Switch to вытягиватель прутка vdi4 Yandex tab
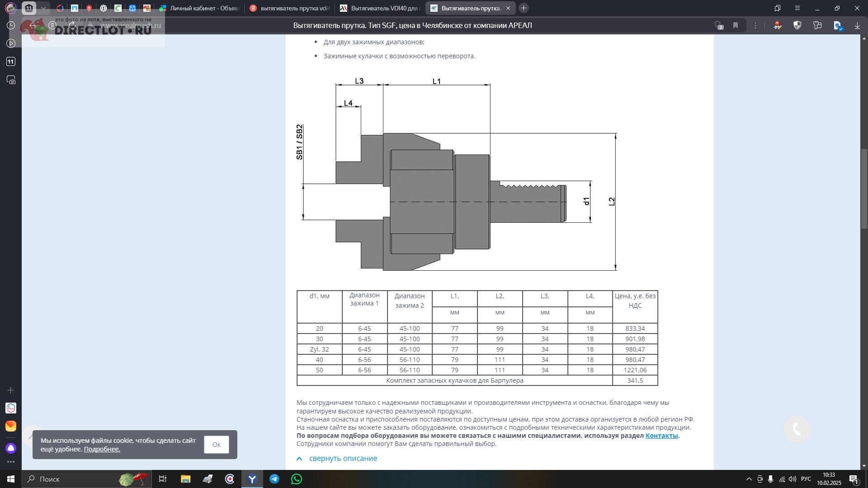The height and width of the screenshot is (488, 868). click(x=290, y=8)
